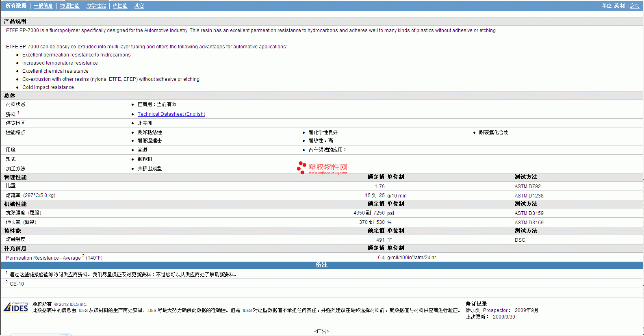Click the IDES logo

point(16,307)
